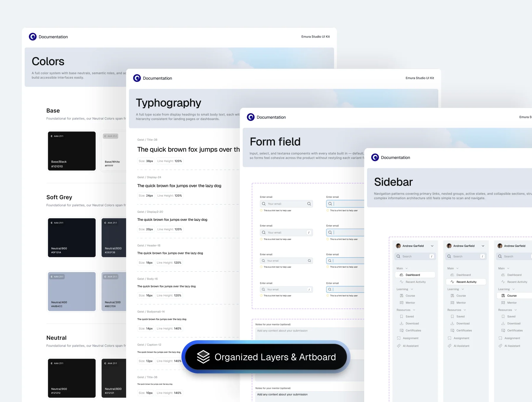
Task: Collapse Resources section in Recent Activity-highlighted sidebar
Action: click(465, 310)
